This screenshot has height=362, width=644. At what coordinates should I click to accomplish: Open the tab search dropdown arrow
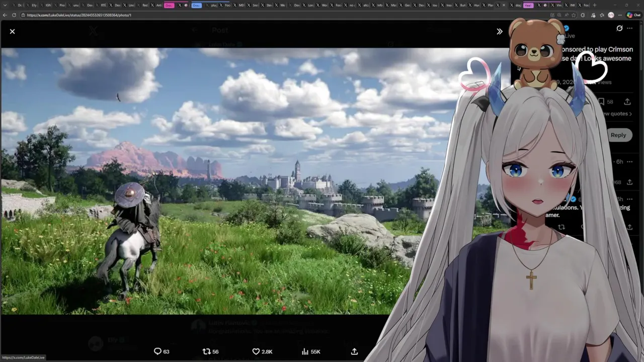(x=5, y=5)
